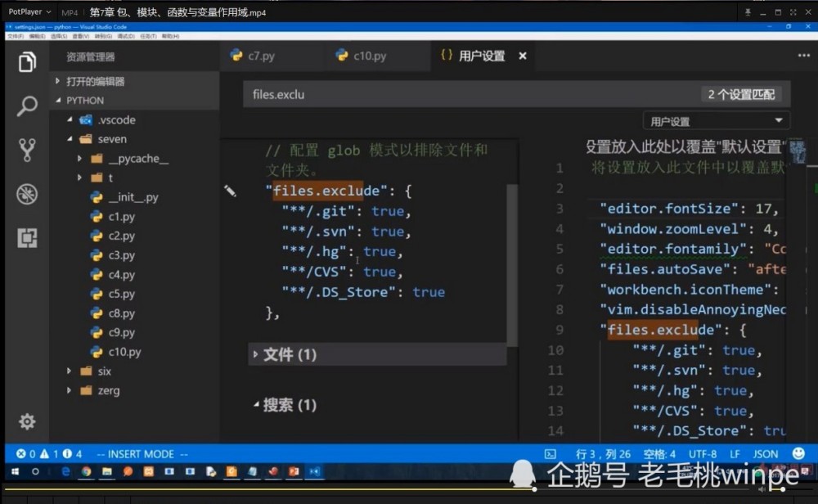
Task: Click the Windows Start button
Action: point(15,471)
